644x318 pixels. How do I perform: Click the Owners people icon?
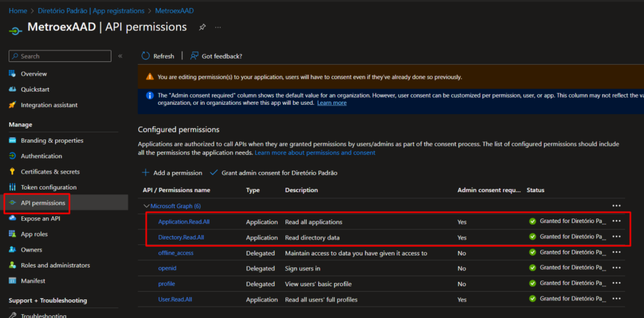(x=12, y=249)
